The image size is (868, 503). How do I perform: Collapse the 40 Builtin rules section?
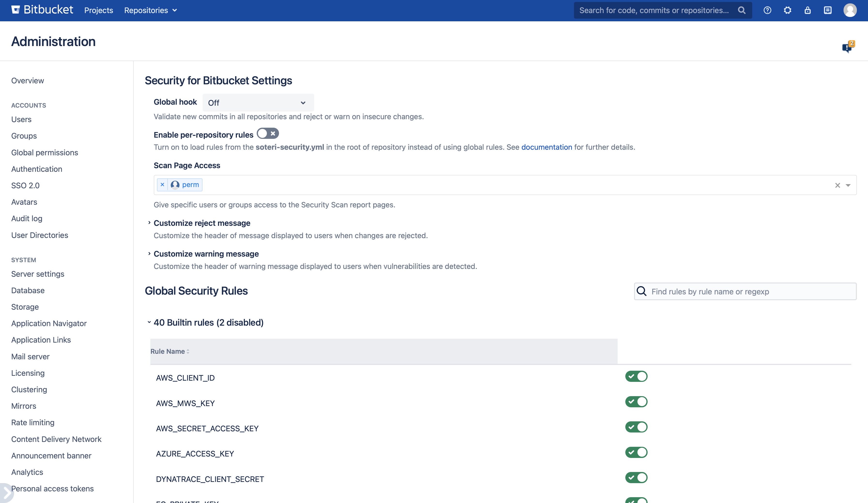208,322
